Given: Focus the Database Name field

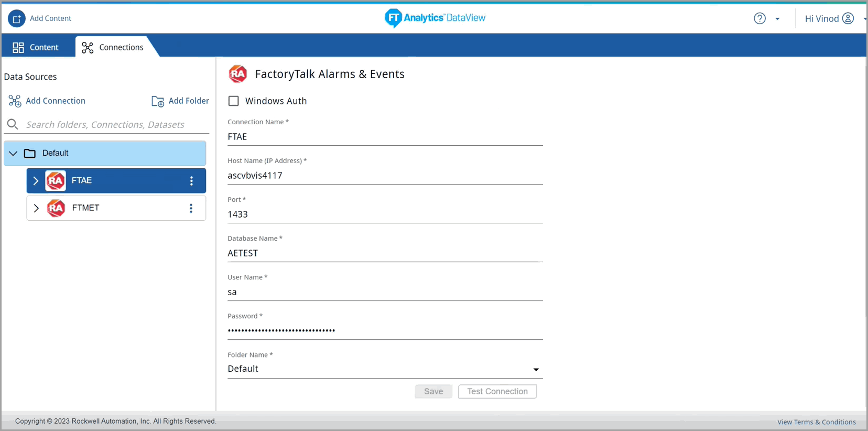Looking at the screenshot, I should 385,253.
